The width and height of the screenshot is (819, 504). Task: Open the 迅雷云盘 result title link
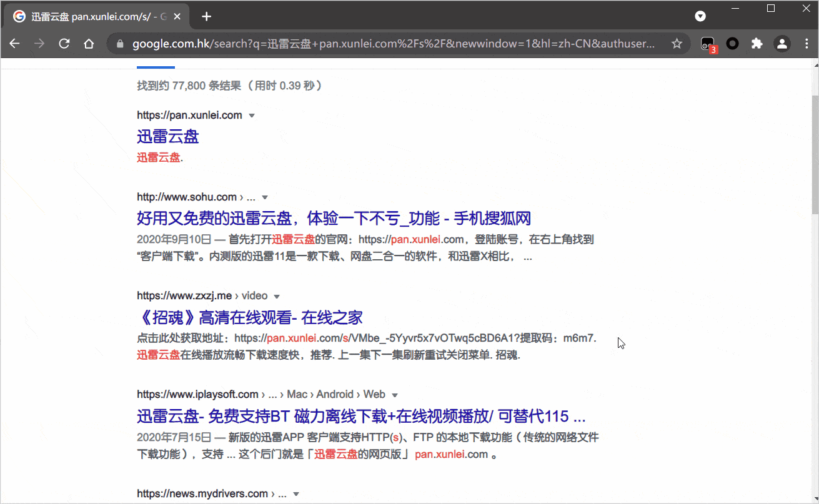coord(167,137)
